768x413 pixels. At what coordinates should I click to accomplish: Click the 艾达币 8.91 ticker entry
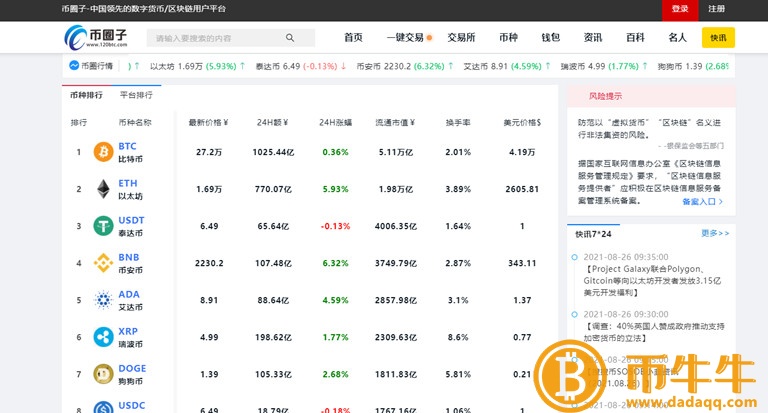click(507, 66)
